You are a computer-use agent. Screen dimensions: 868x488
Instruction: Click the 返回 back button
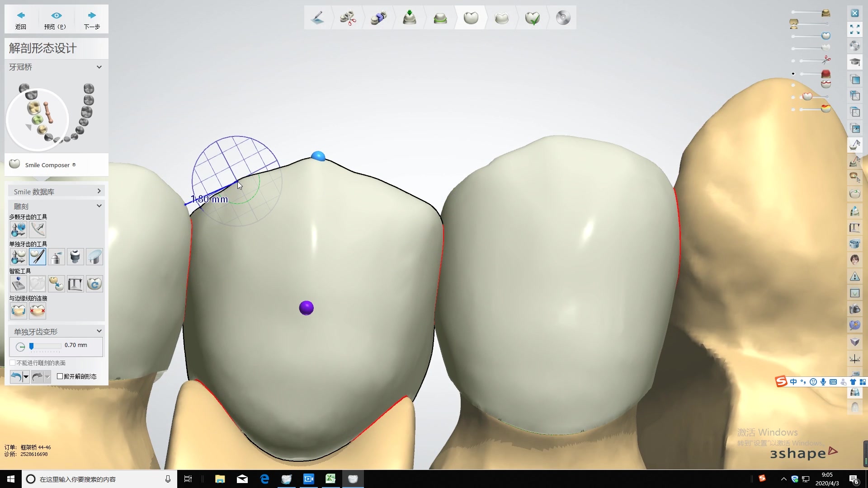21,20
